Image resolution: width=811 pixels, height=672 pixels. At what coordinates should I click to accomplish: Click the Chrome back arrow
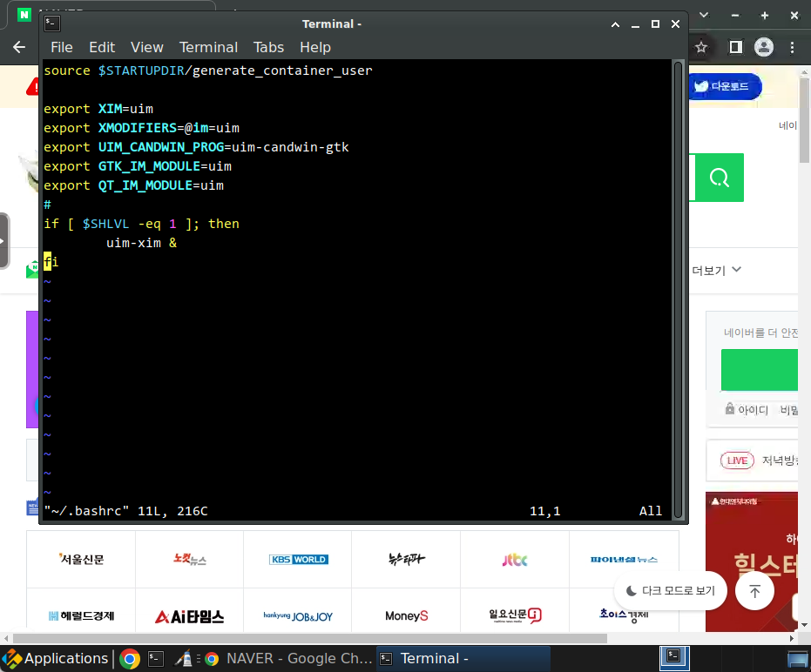pyautogui.click(x=19, y=47)
